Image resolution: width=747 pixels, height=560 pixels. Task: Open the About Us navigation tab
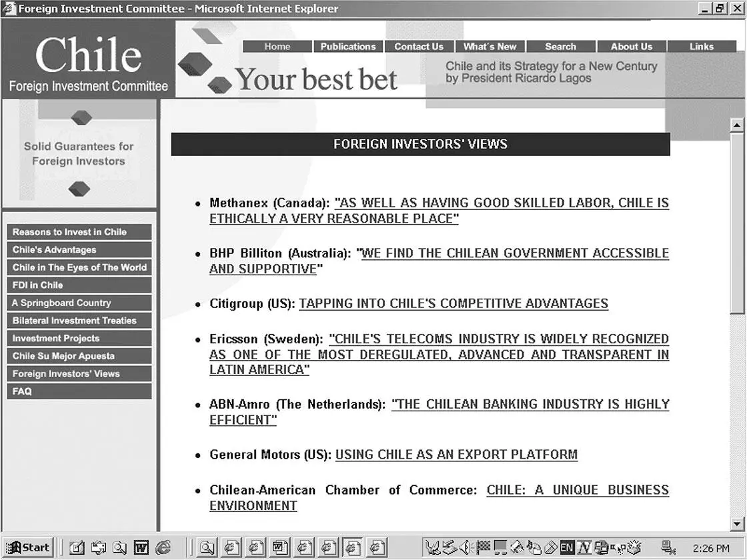[x=632, y=46]
